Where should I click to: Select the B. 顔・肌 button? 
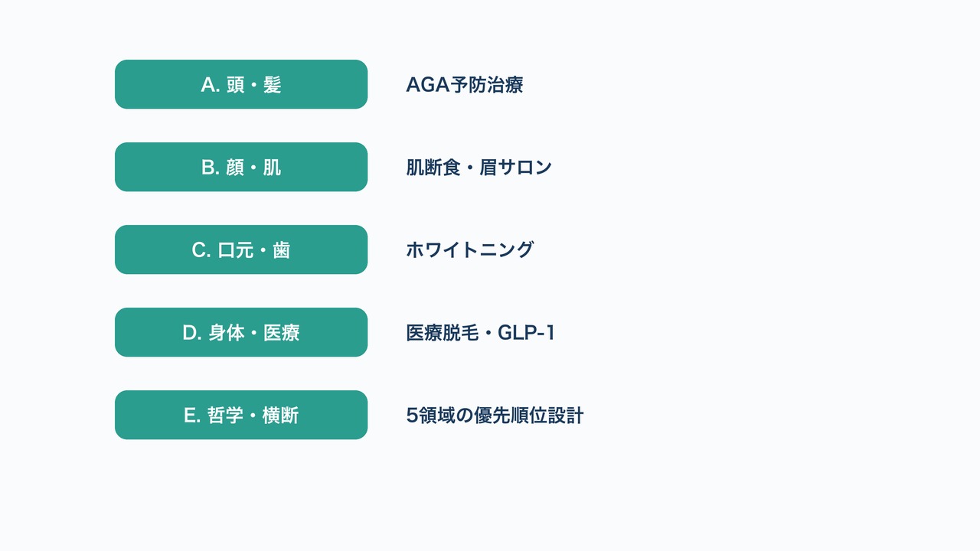pos(241,167)
